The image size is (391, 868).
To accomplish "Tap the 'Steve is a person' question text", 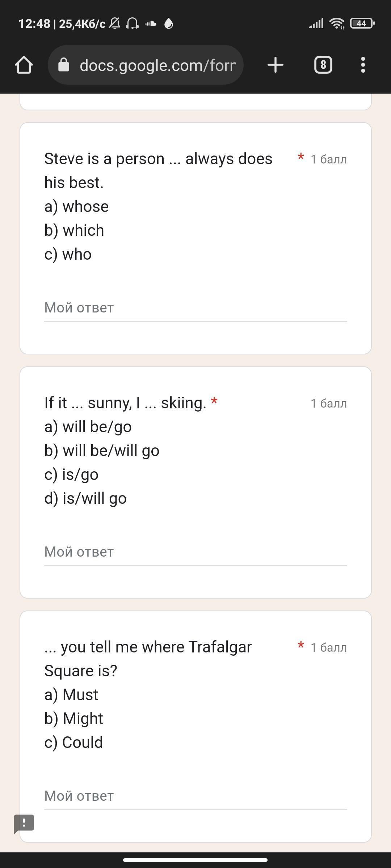I will point(158,170).
